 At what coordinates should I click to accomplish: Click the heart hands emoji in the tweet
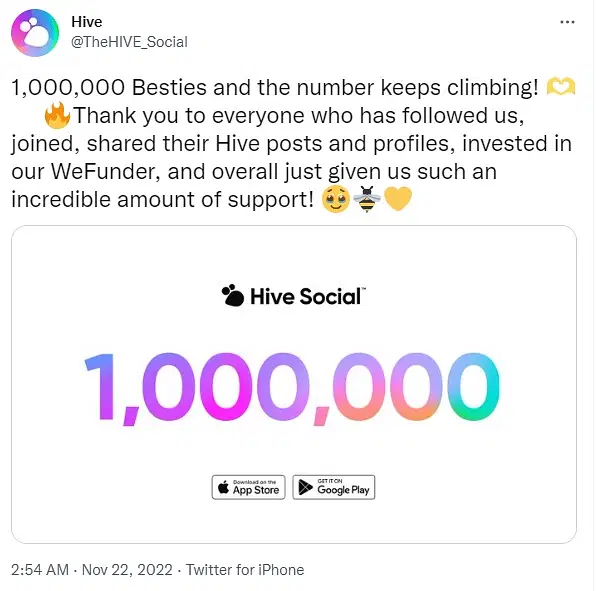click(x=561, y=87)
